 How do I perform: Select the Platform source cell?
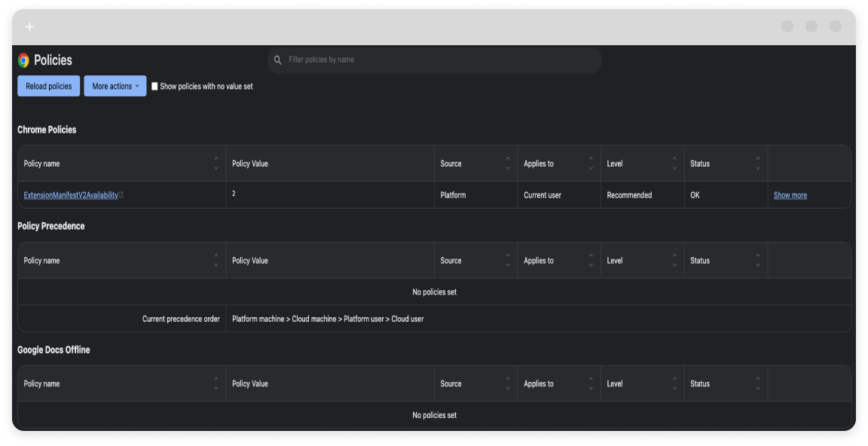click(x=475, y=195)
